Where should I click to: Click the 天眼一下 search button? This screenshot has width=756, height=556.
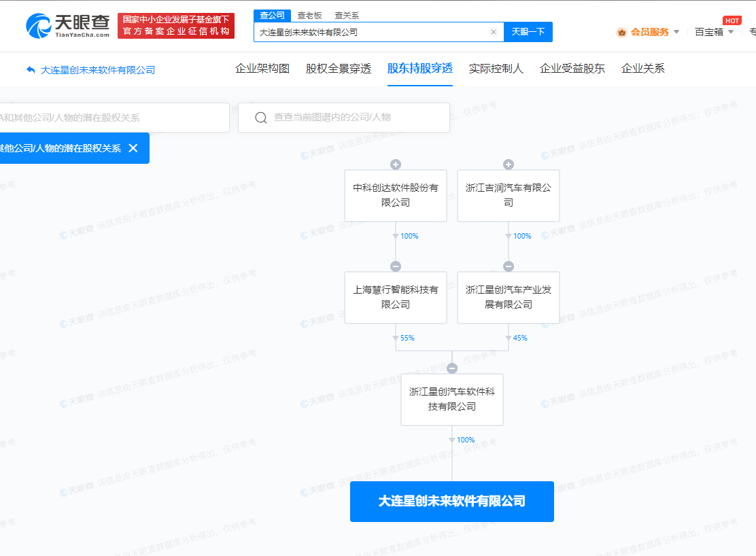(528, 32)
